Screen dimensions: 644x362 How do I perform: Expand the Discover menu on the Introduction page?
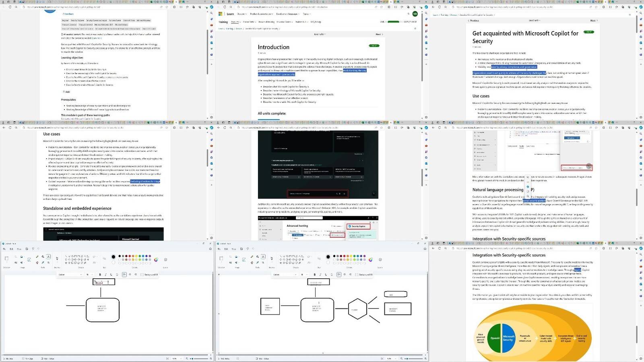click(x=241, y=14)
